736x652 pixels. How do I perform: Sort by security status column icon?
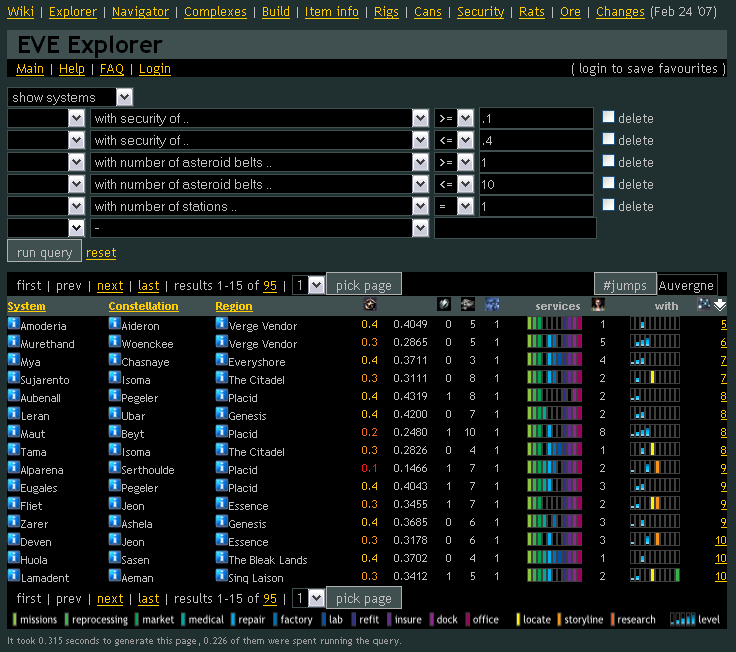(x=370, y=305)
